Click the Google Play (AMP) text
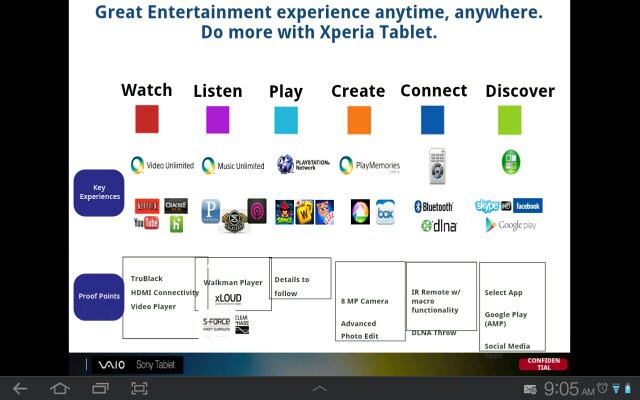640x400 pixels. (x=506, y=319)
